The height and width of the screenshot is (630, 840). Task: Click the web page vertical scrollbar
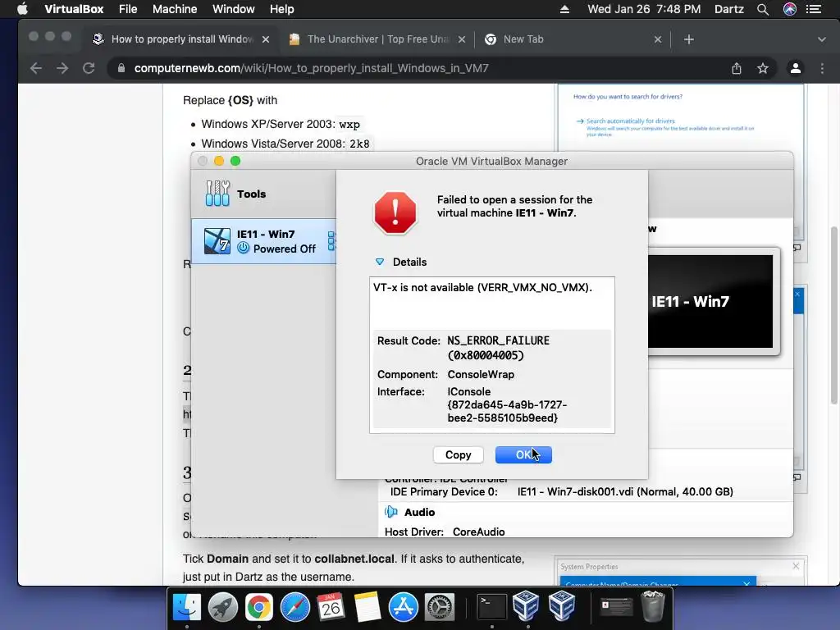coord(833,316)
